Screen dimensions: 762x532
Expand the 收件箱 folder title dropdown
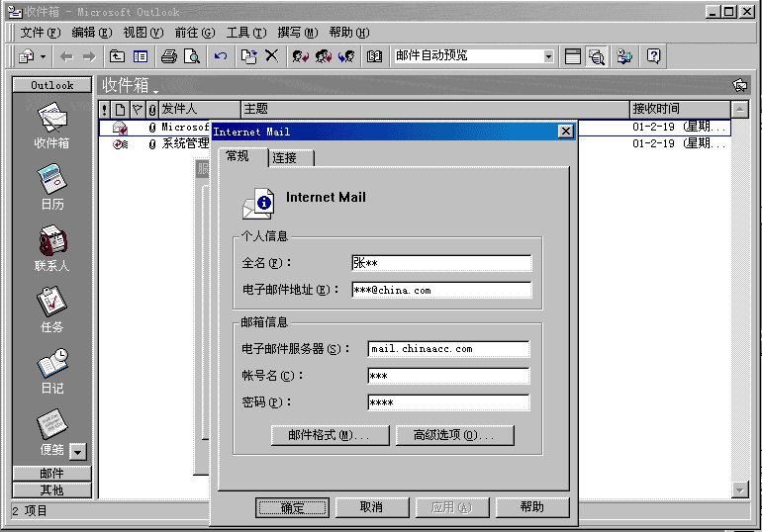tap(155, 91)
